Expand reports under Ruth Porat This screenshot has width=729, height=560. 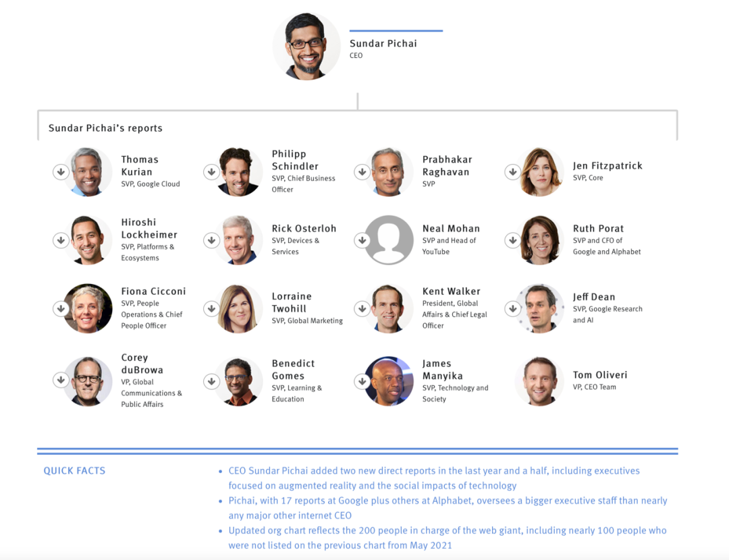point(513,240)
